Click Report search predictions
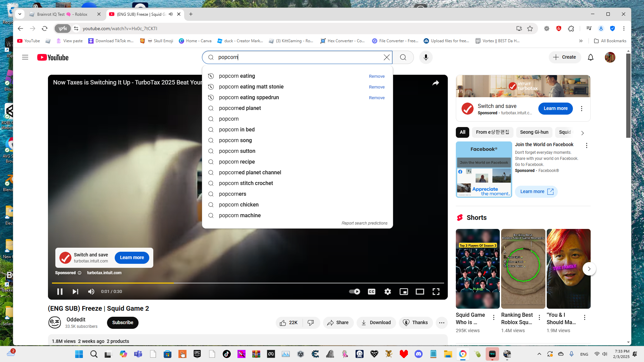This screenshot has width=644, height=362. [364, 223]
